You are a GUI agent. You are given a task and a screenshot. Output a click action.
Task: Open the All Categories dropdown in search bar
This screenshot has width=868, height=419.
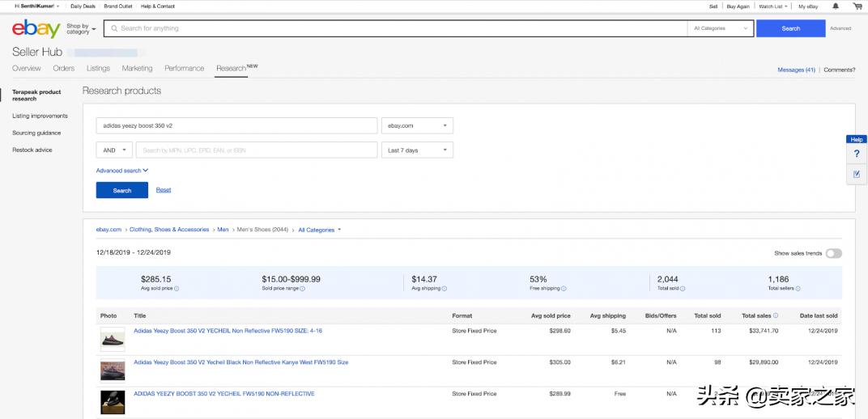[721, 28]
